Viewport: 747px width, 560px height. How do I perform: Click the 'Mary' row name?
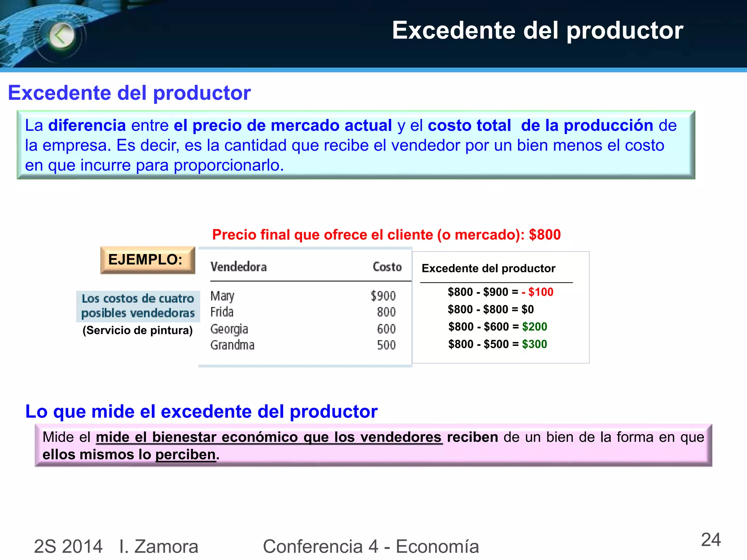click(222, 296)
